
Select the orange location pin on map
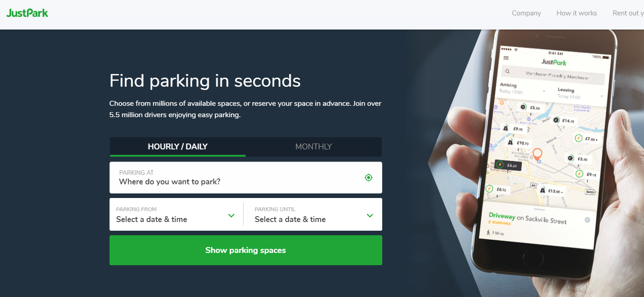point(538,155)
